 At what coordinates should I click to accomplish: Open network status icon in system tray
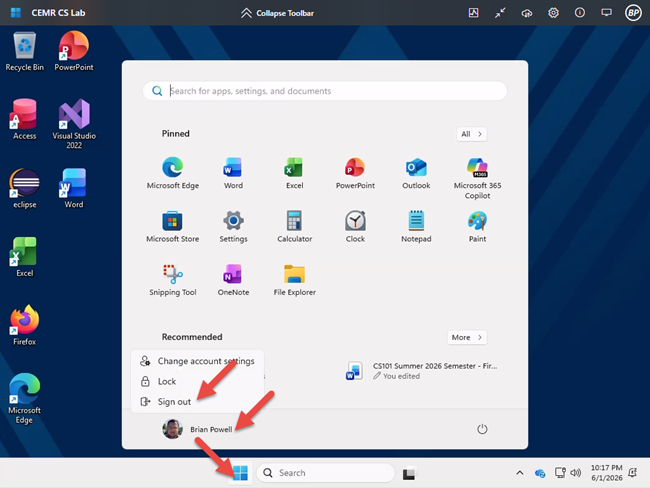(560, 473)
